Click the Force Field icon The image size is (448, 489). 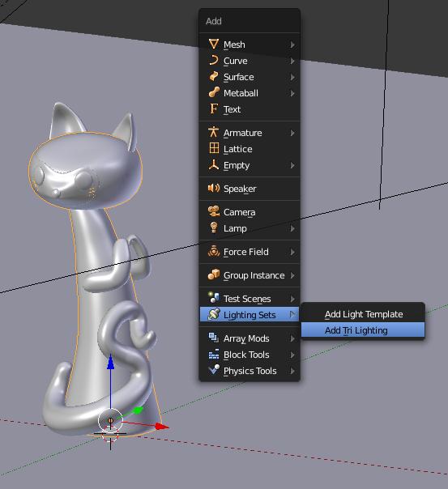pos(214,251)
